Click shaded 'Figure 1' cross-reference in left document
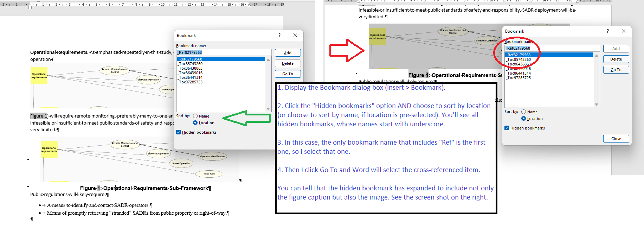Image resolution: width=644 pixels, height=234 pixels. coord(38,116)
